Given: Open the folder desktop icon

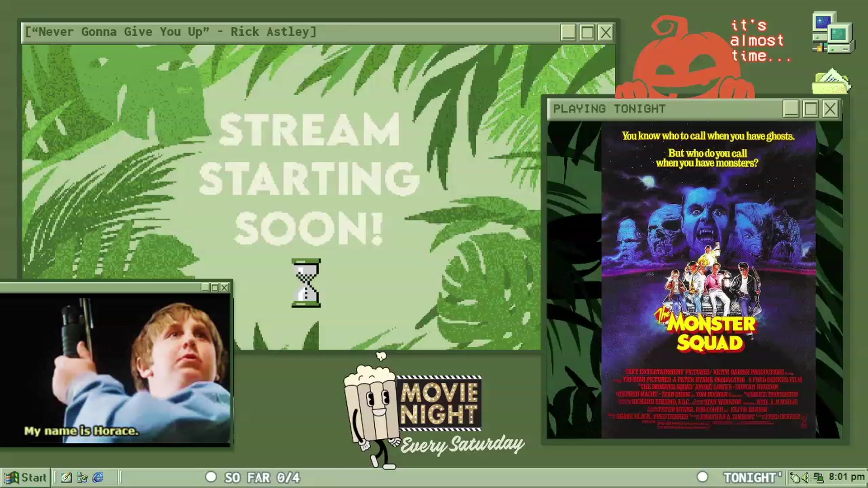Looking at the screenshot, I should (831, 81).
